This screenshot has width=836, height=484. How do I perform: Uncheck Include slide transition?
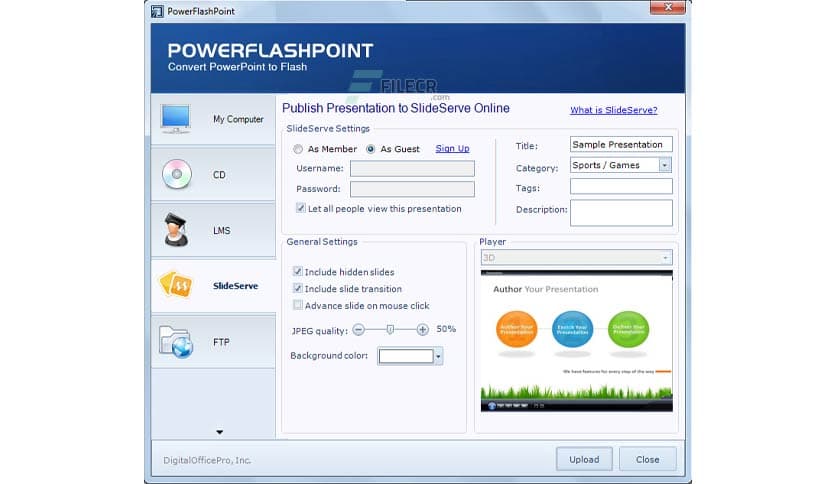click(x=298, y=288)
